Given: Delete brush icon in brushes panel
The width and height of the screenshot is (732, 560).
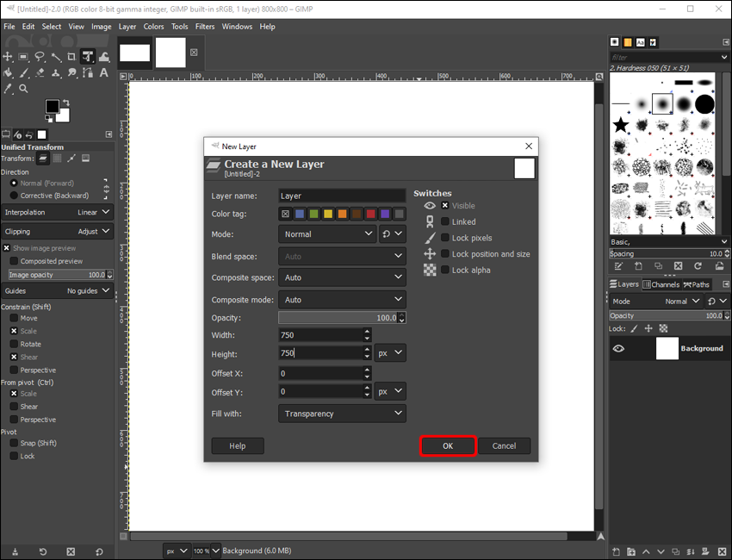Looking at the screenshot, I should [x=679, y=266].
